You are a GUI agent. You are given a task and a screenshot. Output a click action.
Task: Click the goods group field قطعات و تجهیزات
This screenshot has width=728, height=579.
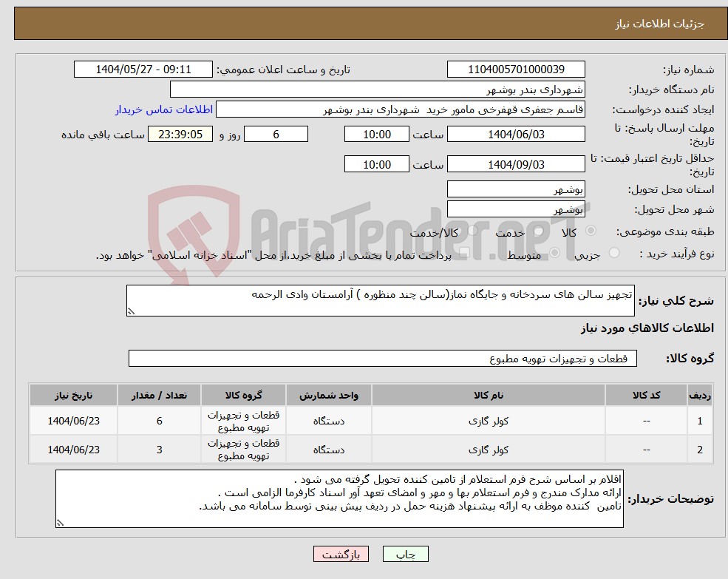383,359
